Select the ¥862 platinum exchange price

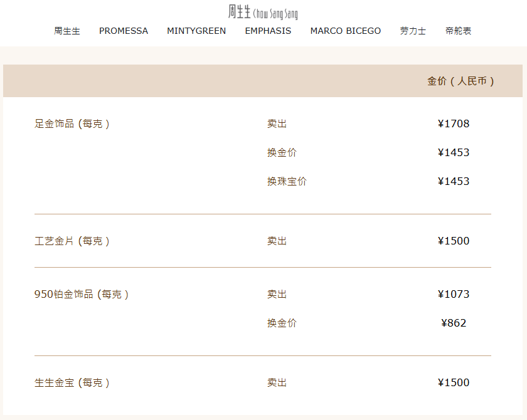(457, 323)
